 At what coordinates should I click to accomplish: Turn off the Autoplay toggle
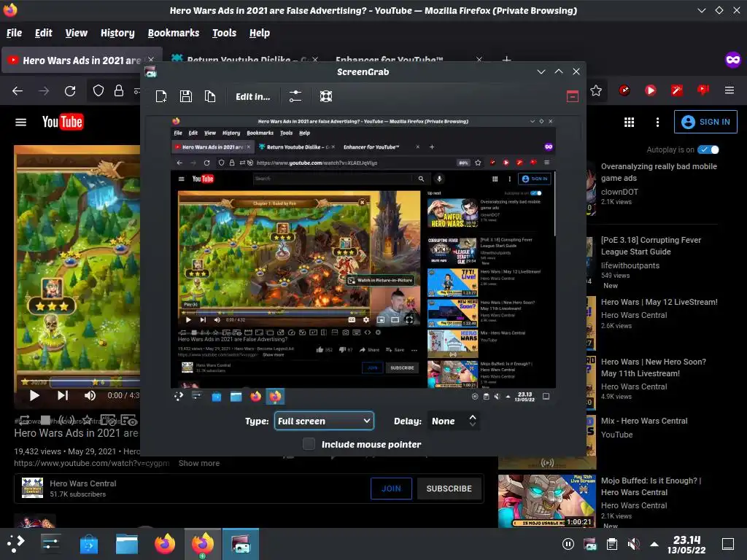tap(708, 149)
